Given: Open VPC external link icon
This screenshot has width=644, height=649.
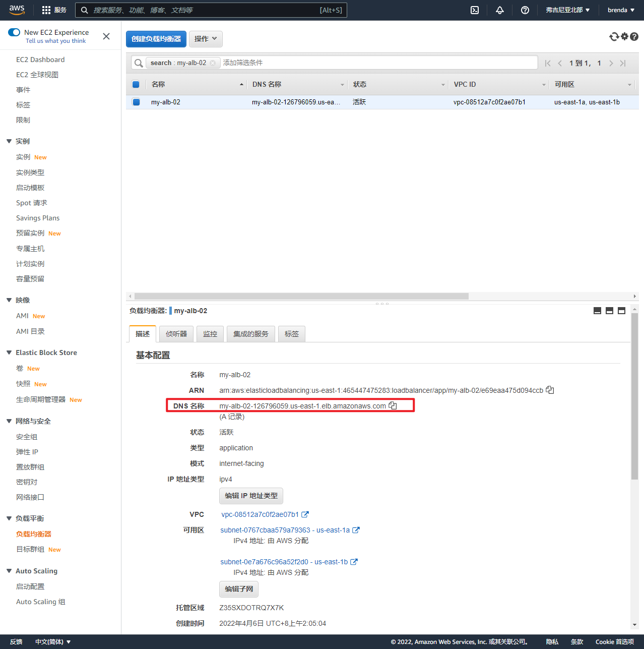Looking at the screenshot, I should (x=305, y=514).
